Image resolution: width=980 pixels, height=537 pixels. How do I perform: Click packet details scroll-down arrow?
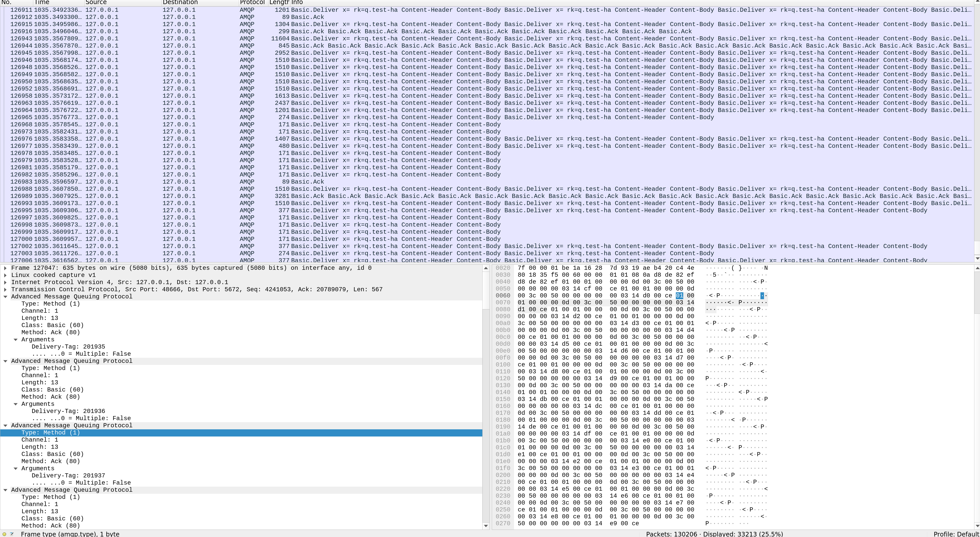click(486, 525)
